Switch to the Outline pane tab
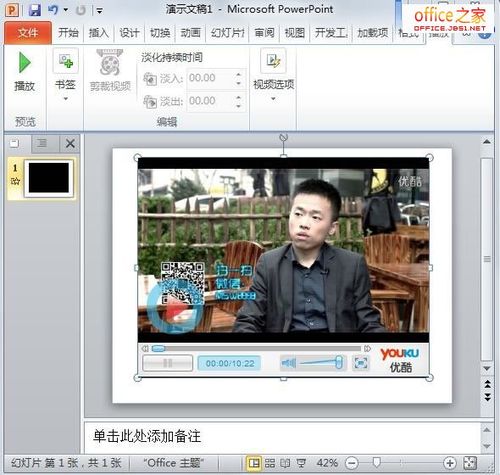Image resolution: width=500 pixels, height=475 pixels. click(42, 144)
